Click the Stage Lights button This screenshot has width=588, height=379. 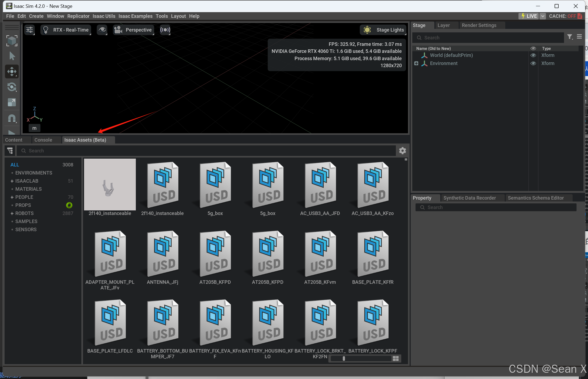[x=383, y=30]
